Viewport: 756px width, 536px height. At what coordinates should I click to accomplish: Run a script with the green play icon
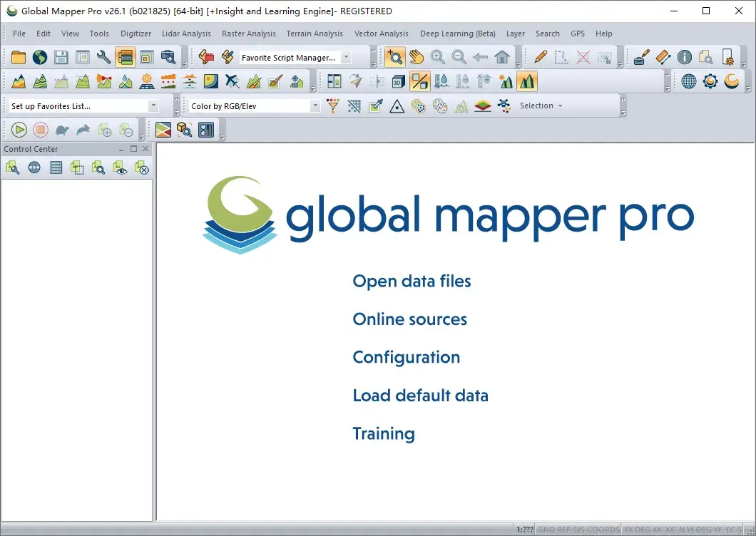[x=19, y=129]
